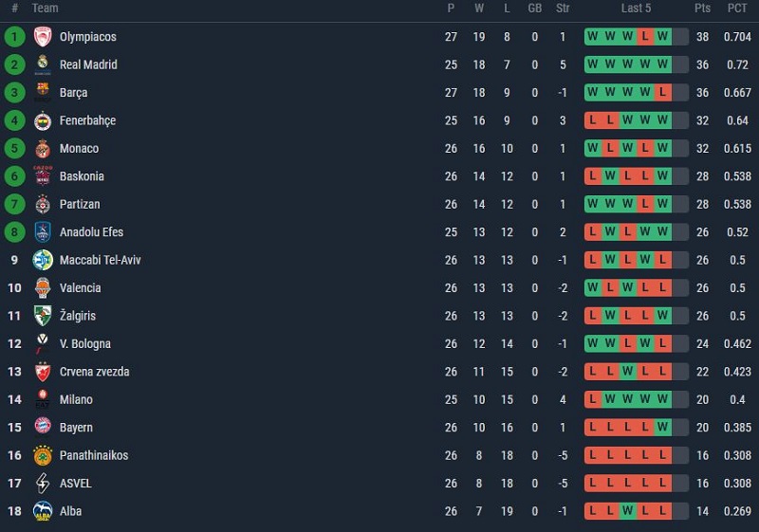Sort the table by Pts column
The image size is (759, 532).
click(702, 9)
